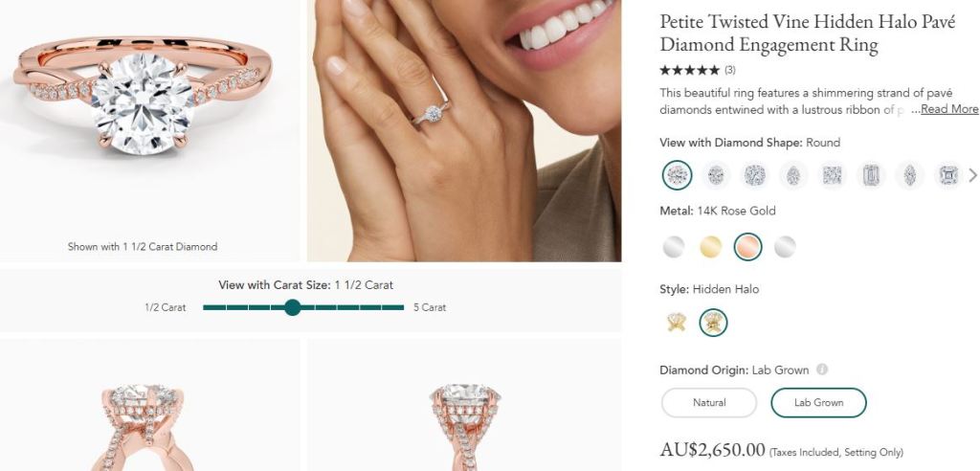
Task: Select the Asscher diamond shape icon
Action: (x=948, y=175)
